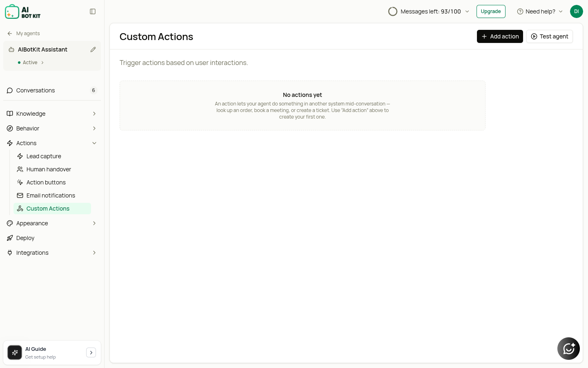Open Lead capture settings
This screenshot has width=588, height=368.
point(52,156)
